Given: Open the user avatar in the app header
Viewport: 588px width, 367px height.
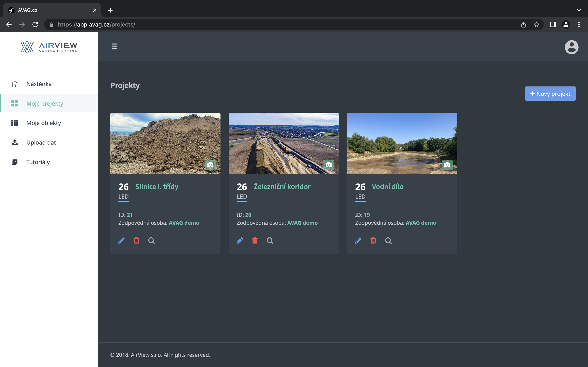Looking at the screenshot, I should (571, 47).
